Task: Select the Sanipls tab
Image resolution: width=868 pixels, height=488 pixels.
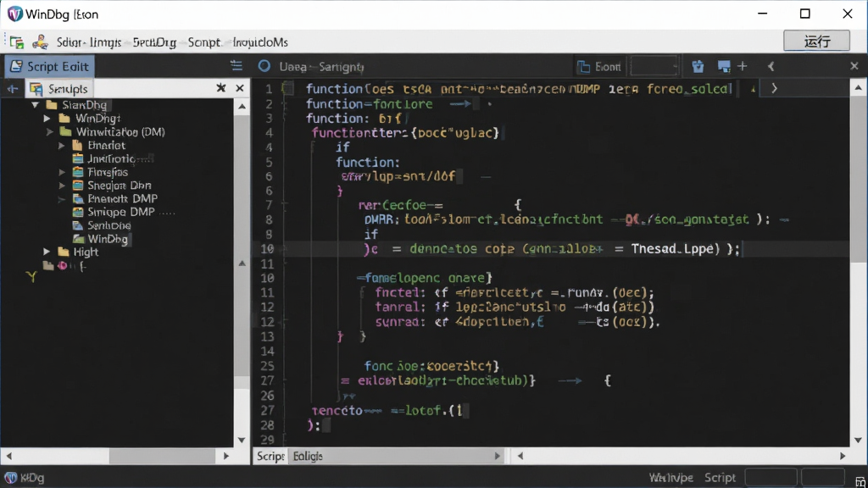Action: pyautogui.click(x=59, y=88)
